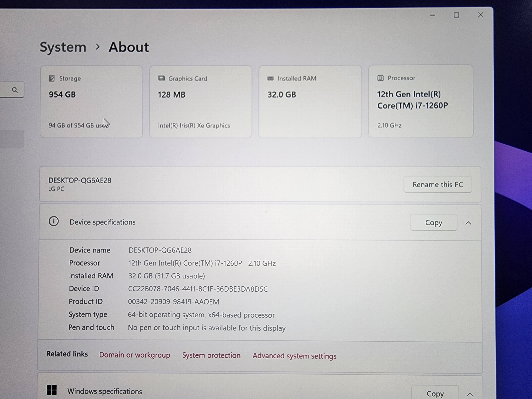The height and width of the screenshot is (399, 532).
Task: Click the Device specifications heading
Action: (102, 222)
